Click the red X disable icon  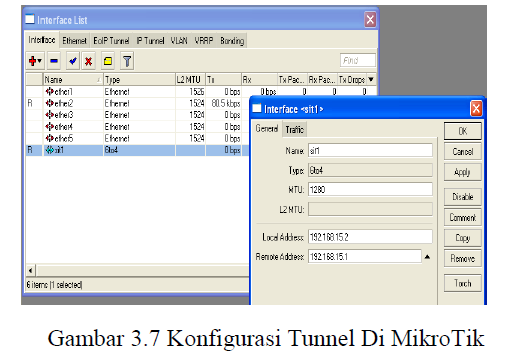point(88,61)
